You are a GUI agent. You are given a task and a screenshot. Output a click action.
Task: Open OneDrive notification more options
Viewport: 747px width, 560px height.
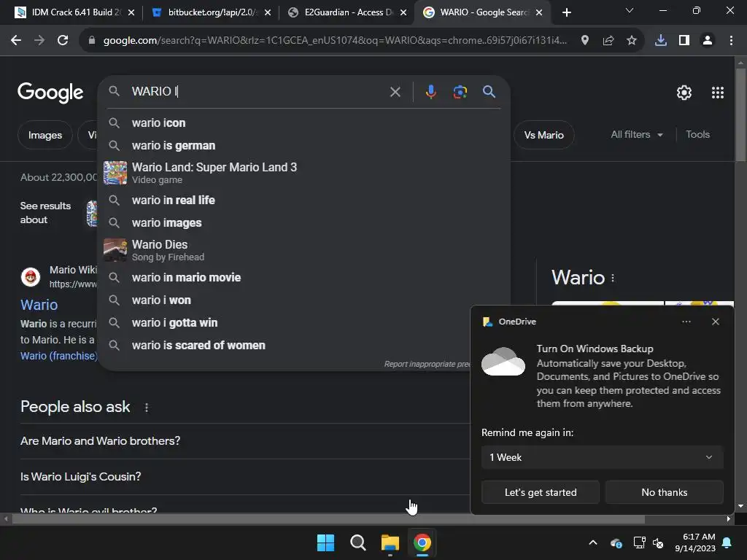pyautogui.click(x=686, y=322)
